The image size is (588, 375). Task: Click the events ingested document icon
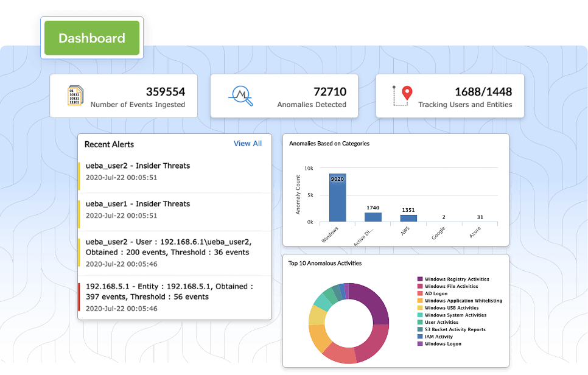pyautogui.click(x=75, y=96)
